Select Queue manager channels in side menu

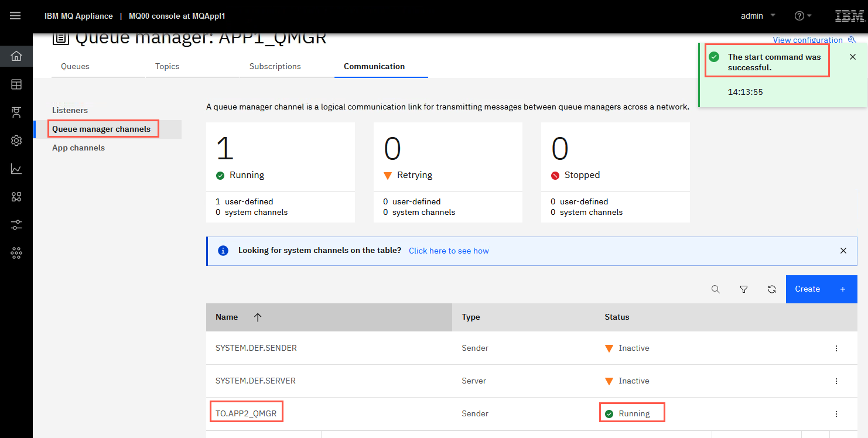coord(101,129)
